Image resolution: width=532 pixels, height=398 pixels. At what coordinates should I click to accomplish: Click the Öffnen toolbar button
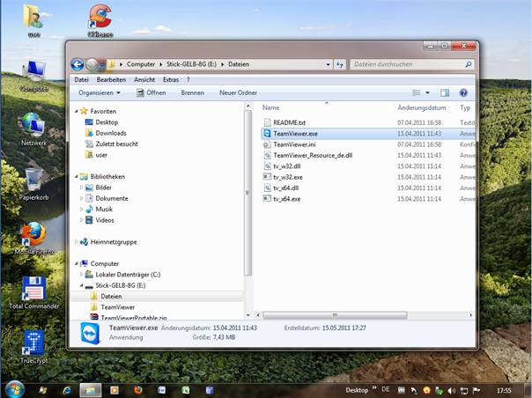[151, 92]
